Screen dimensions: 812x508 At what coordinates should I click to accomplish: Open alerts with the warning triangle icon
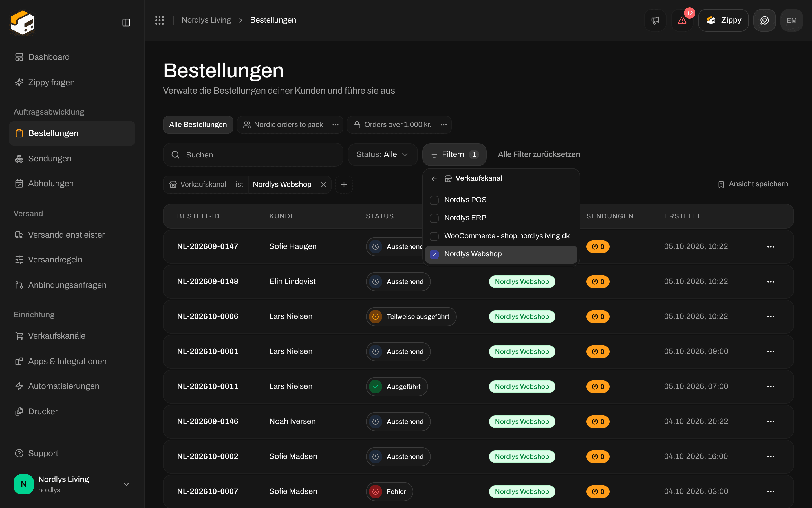682,20
